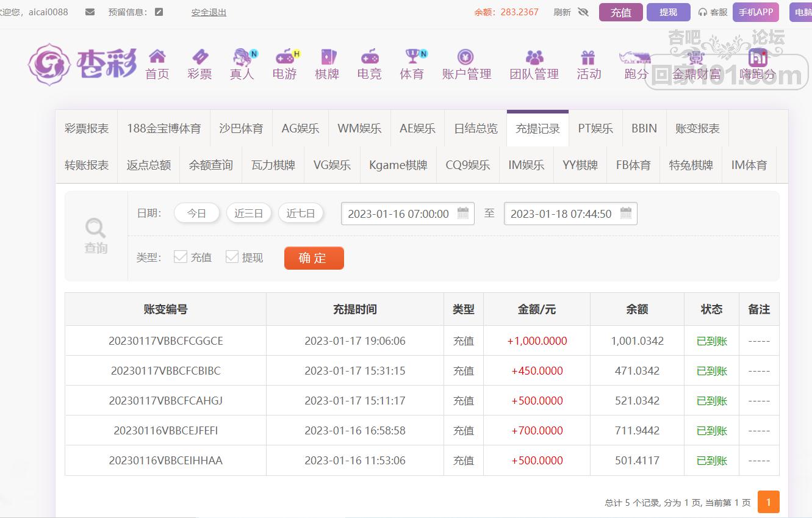Screen dimensions: 812x518
Task: Open account management (账户管理) yen icon
Action: click(x=466, y=57)
